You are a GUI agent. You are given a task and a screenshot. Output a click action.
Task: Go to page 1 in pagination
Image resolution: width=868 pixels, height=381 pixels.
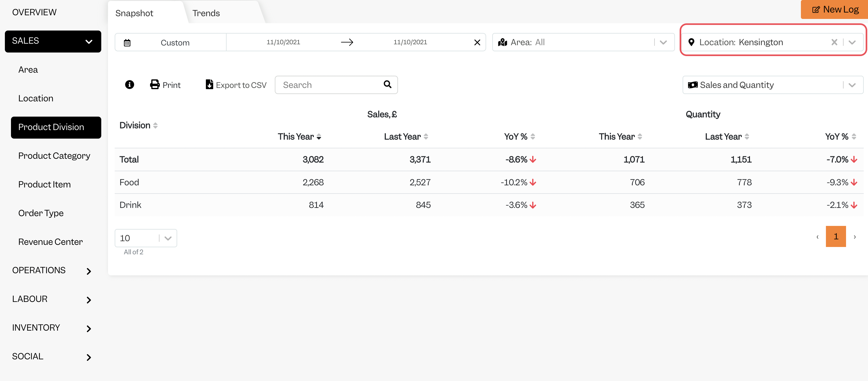tap(836, 236)
